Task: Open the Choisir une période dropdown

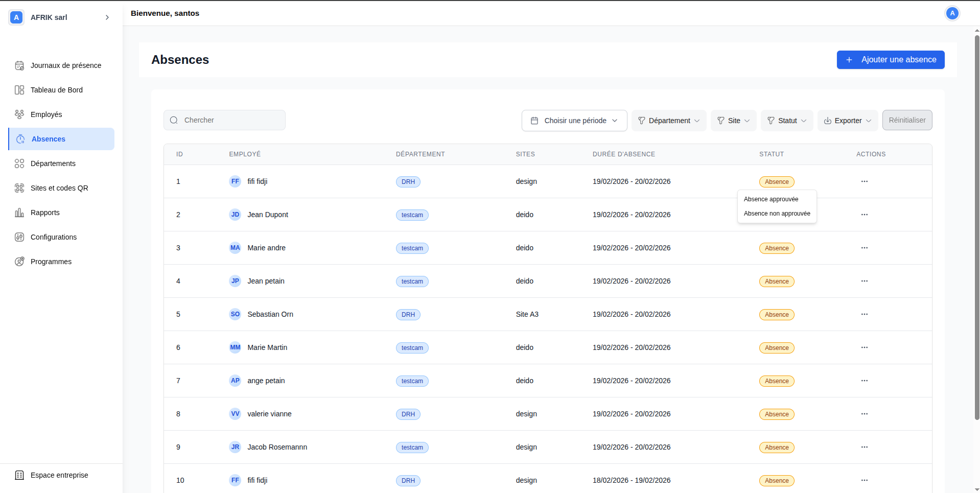Action: [x=574, y=121]
